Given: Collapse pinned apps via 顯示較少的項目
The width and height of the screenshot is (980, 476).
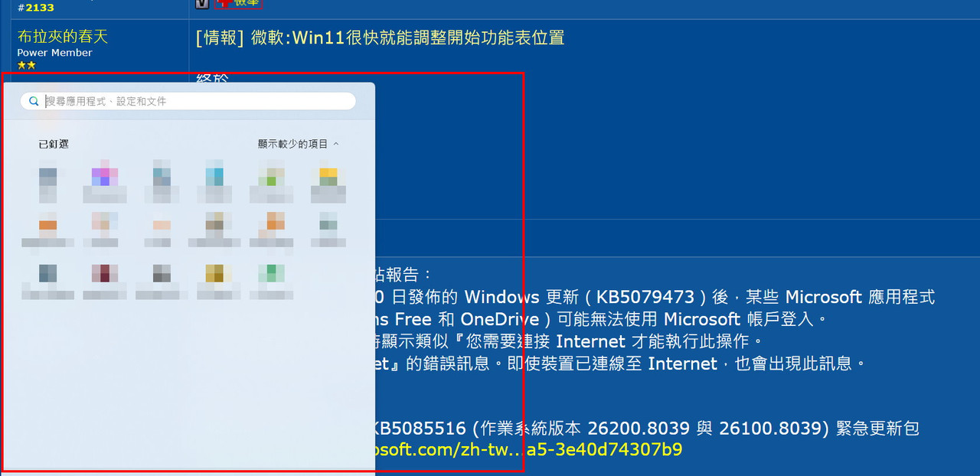Looking at the screenshot, I should [x=292, y=144].
